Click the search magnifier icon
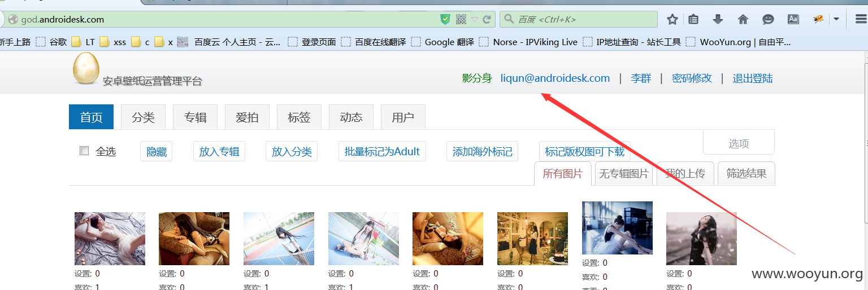The height and width of the screenshot is (290, 868). 508,20
